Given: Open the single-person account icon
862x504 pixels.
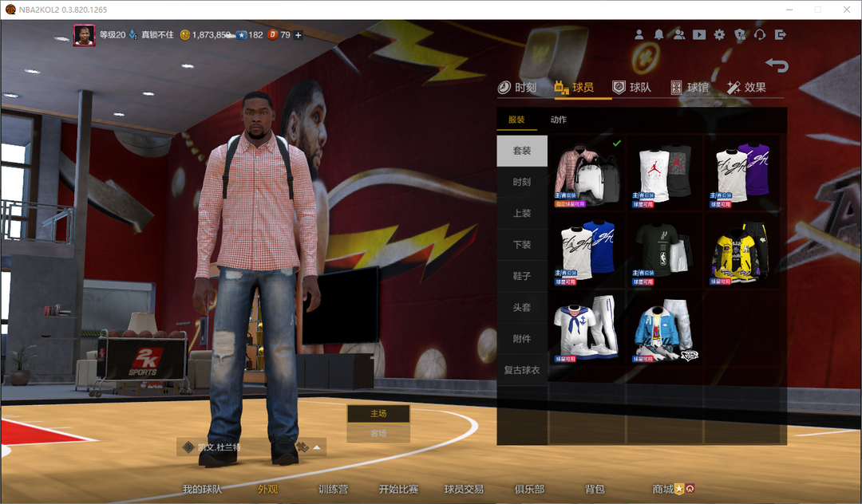Looking at the screenshot, I should point(639,34).
